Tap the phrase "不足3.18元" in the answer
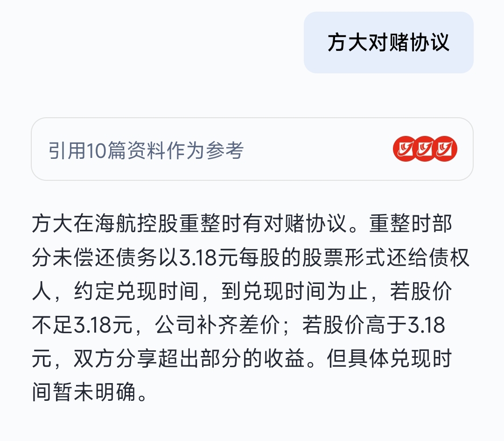Viewport: 504px width, 441px height. (82, 325)
